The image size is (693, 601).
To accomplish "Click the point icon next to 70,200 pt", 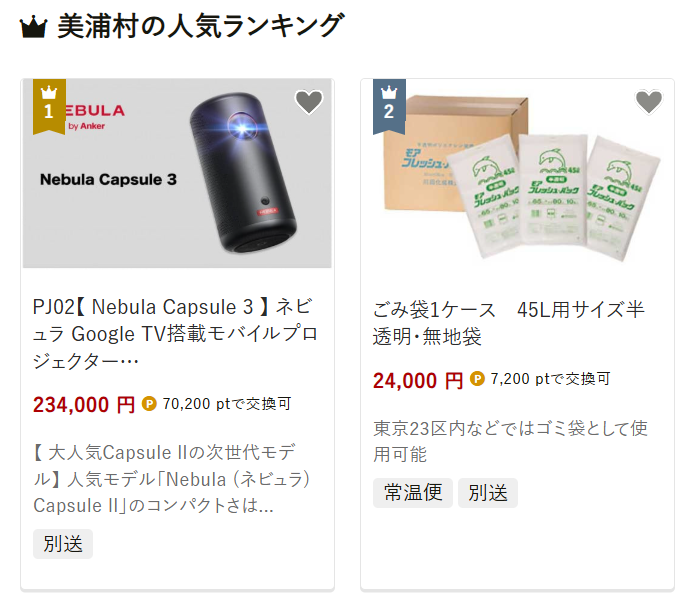I will 149,403.
